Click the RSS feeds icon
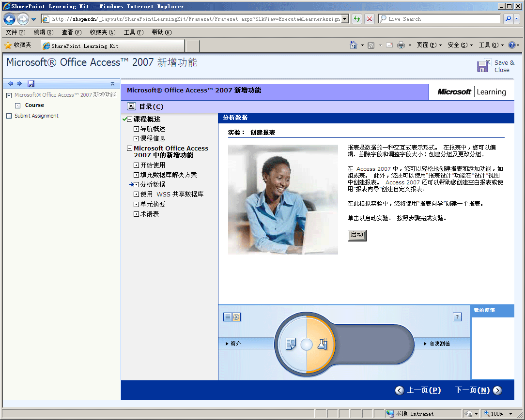 (x=371, y=45)
